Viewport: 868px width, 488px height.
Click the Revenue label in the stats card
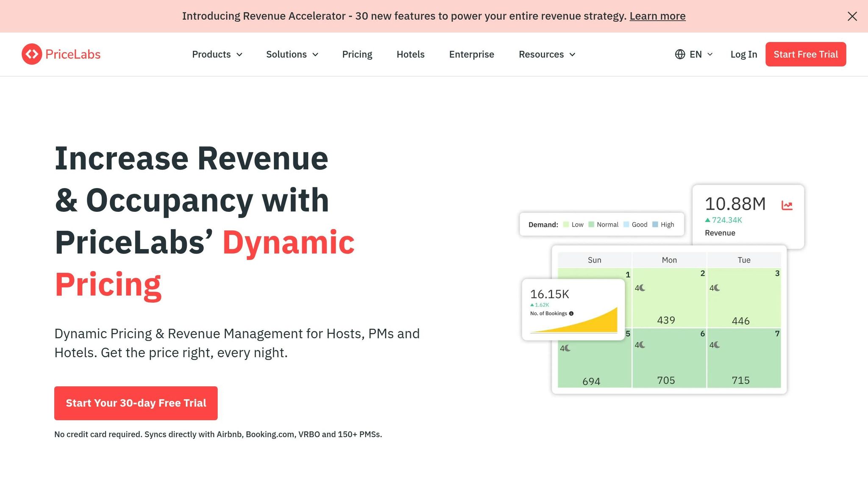(x=720, y=233)
